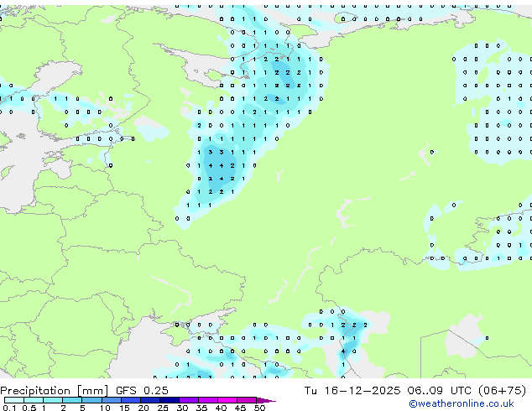Click the over-50 arrow tip of legend
Viewport: 532px width, 411px height.
(266, 400)
